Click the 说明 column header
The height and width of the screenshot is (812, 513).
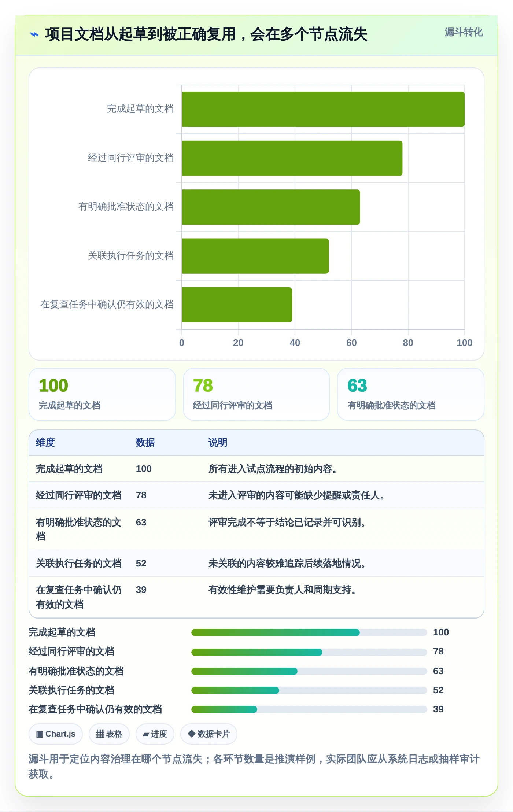click(218, 443)
